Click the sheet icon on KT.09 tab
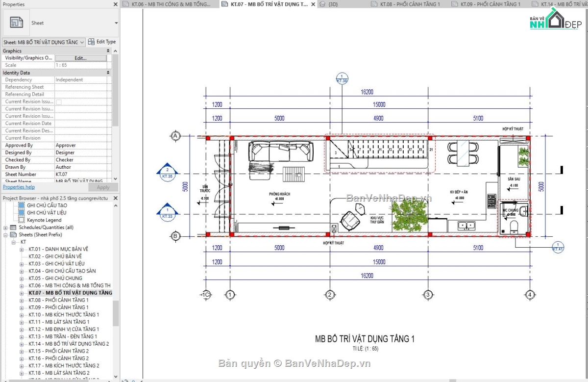Screen dimensions: 588x382 tap(454, 4)
